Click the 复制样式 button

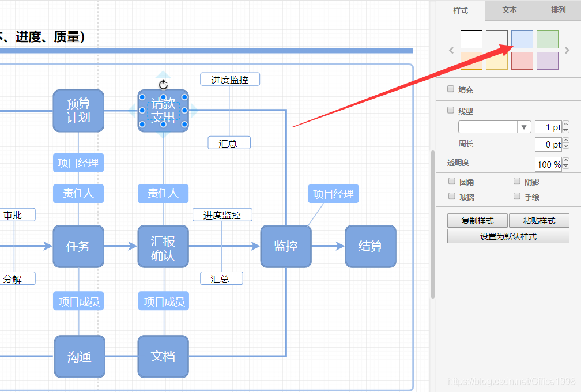click(477, 221)
